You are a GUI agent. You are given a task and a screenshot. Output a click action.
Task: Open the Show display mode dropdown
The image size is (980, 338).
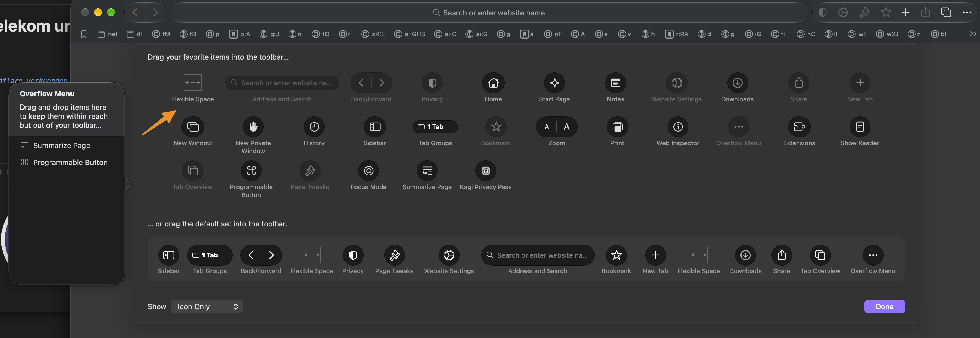(207, 306)
